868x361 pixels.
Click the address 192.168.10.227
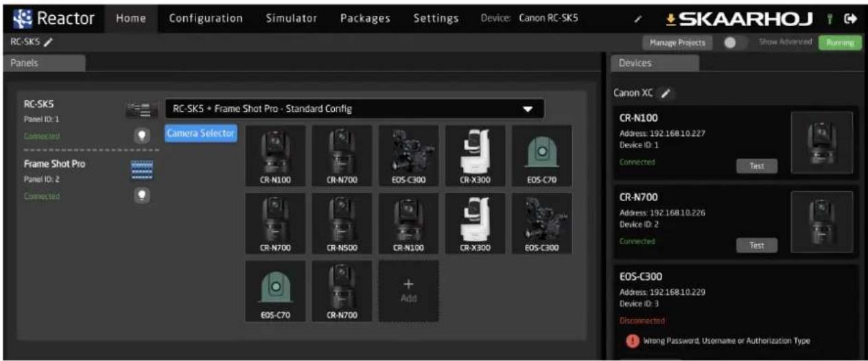pos(677,134)
